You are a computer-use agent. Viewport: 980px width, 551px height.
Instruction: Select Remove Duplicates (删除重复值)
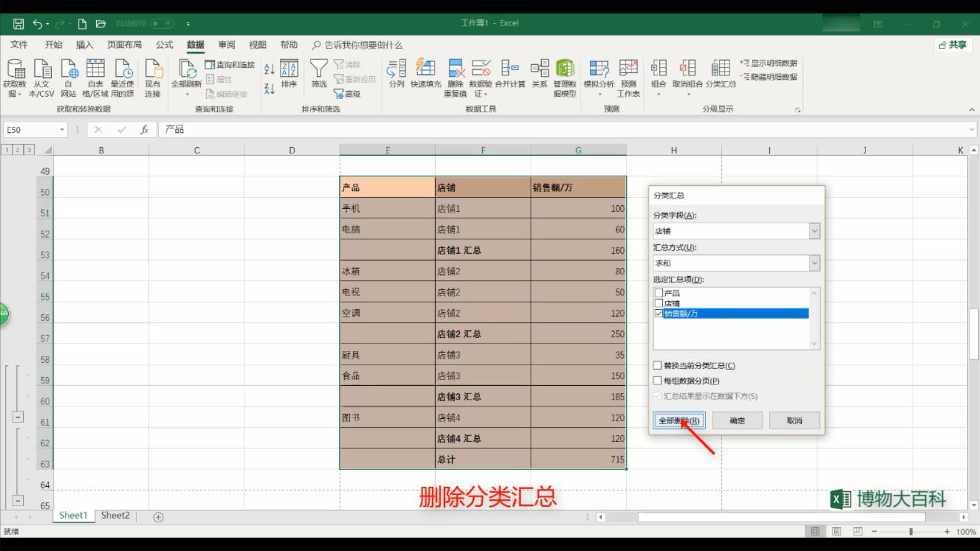pyautogui.click(x=455, y=76)
